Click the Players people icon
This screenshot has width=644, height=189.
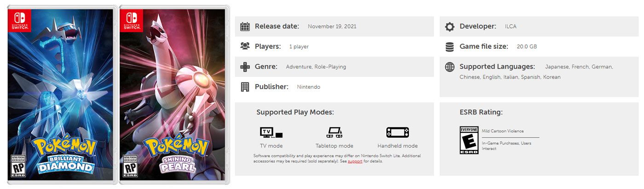tap(245, 46)
